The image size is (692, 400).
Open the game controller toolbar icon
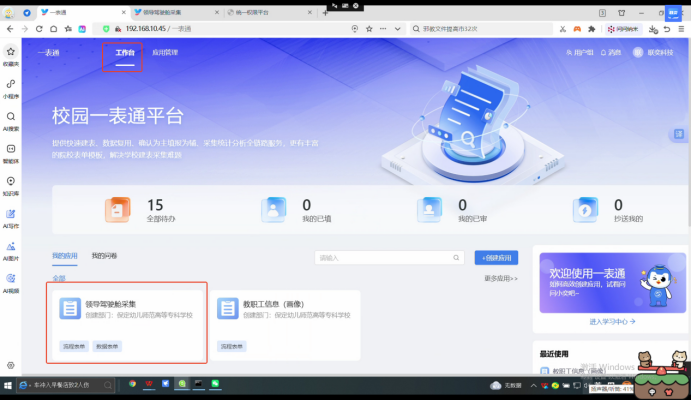[x=577, y=29]
